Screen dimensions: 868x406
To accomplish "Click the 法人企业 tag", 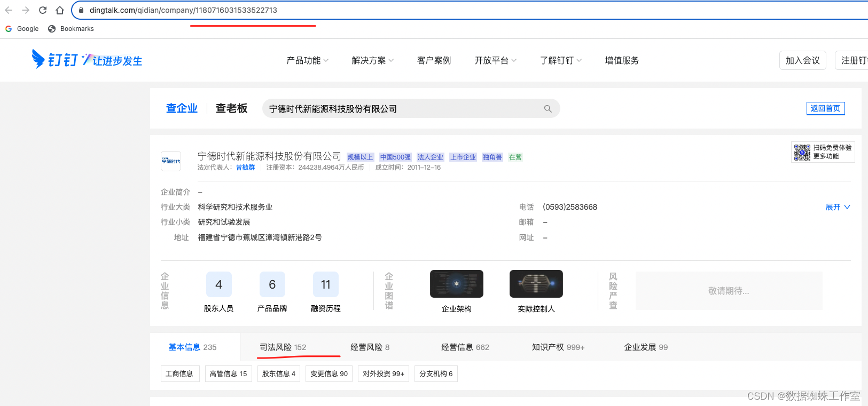I will (431, 157).
